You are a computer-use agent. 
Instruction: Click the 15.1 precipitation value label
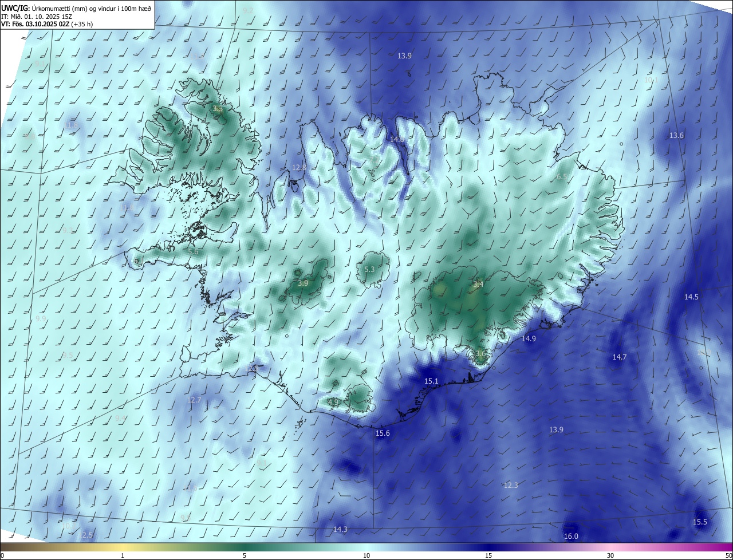[x=431, y=381]
